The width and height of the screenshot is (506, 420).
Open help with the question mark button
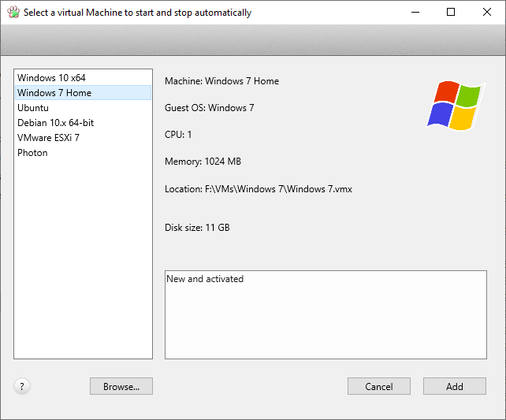(x=22, y=386)
